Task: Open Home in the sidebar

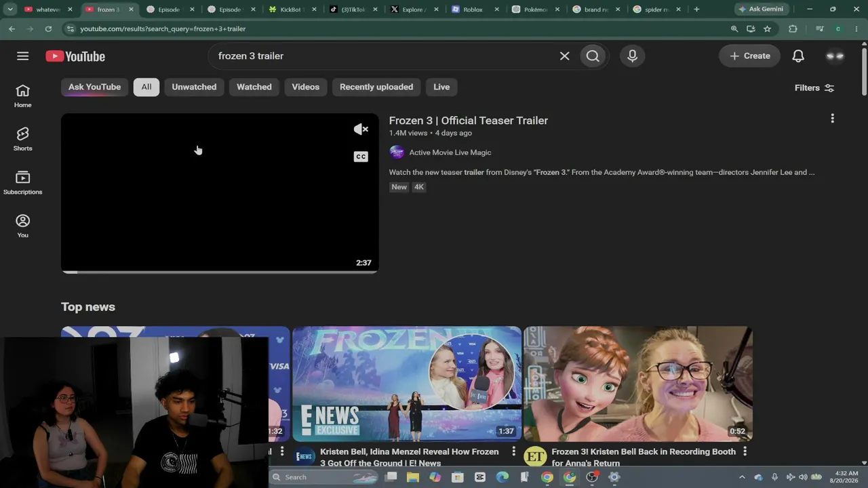Action: pyautogui.click(x=23, y=96)
